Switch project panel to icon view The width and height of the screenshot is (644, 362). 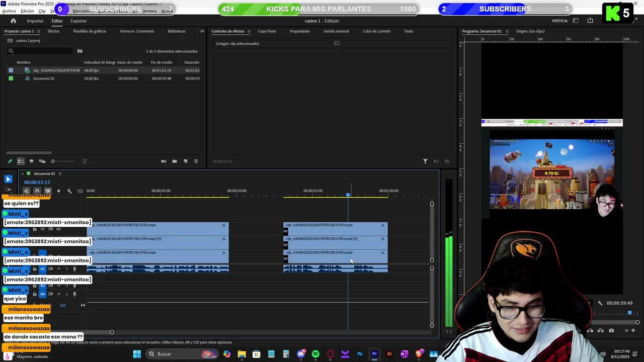tap(31, 161)
